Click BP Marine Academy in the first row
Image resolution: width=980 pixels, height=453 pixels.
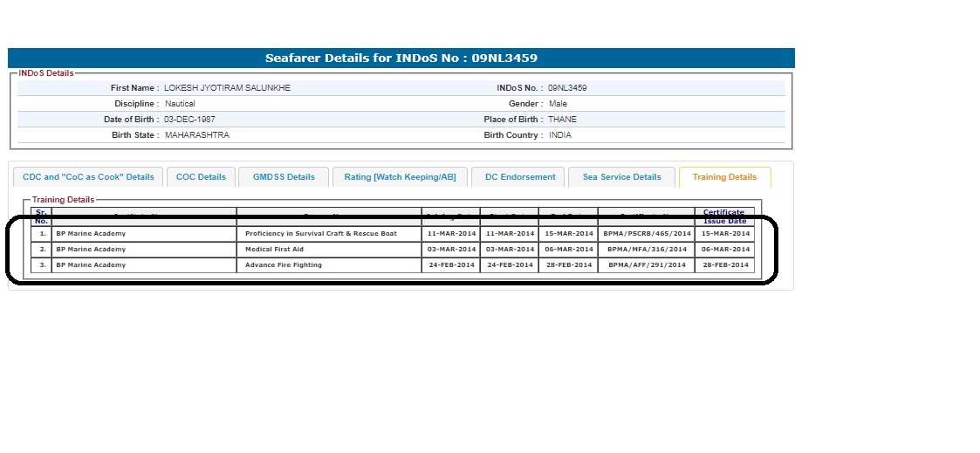(91, 234)
